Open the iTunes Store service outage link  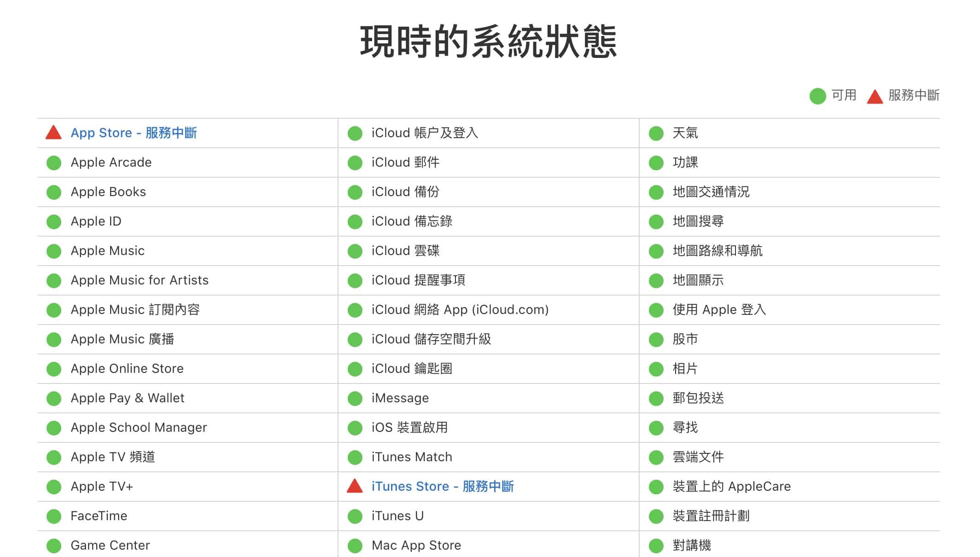coord(443,487)
